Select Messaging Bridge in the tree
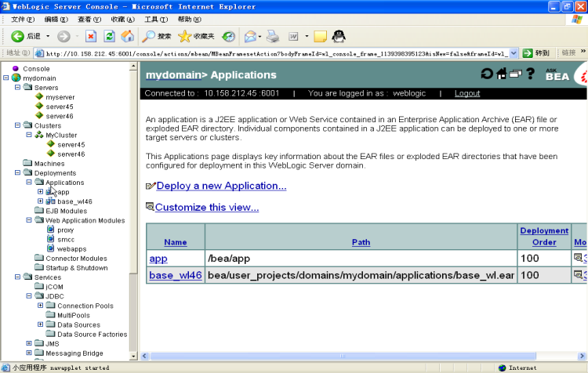Screen dimensions: 588x373 point(74,353)
